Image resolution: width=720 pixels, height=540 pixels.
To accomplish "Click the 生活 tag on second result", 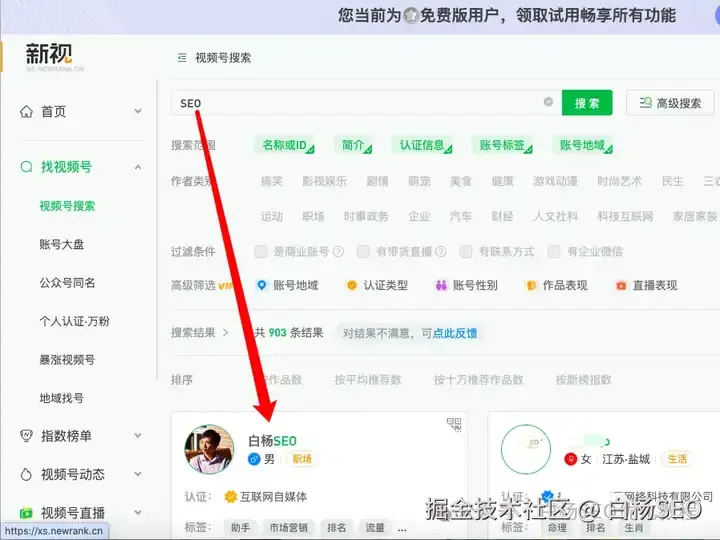I will click(677, 459).
